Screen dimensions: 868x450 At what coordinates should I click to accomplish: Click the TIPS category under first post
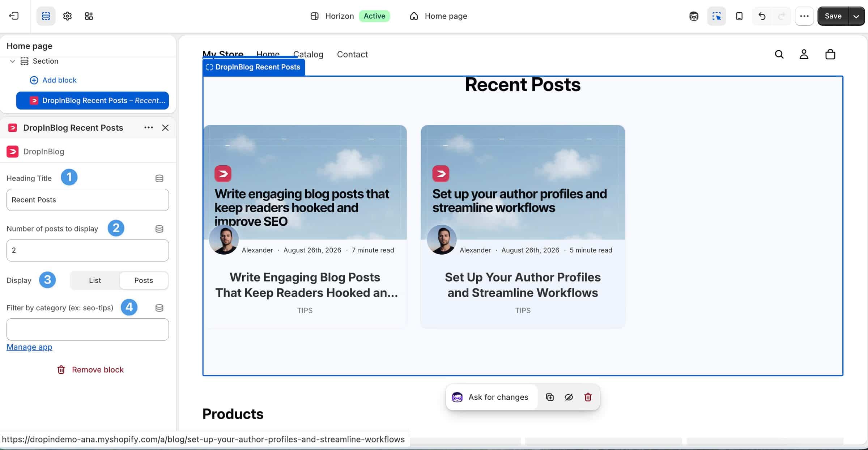[x=305, y=310]
